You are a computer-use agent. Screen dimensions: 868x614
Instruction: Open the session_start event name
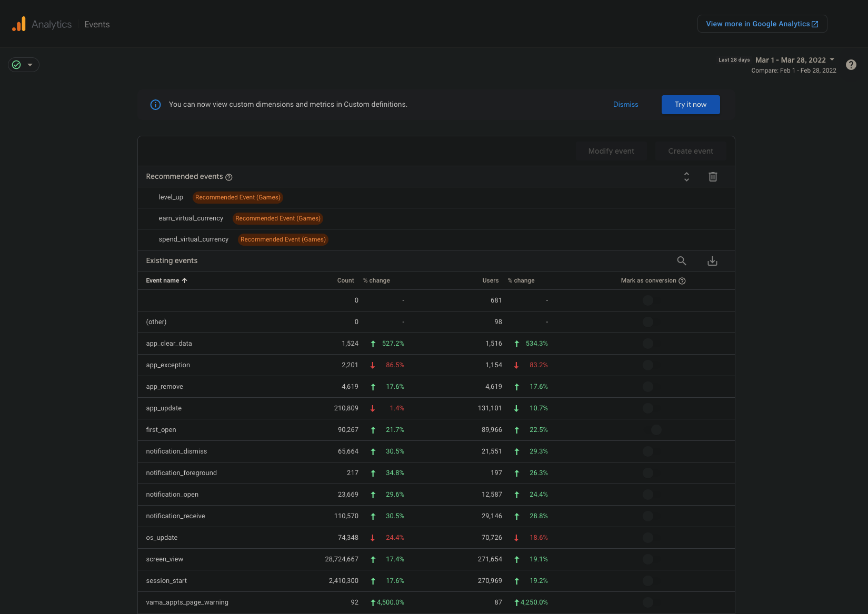[x=166, y=581]
